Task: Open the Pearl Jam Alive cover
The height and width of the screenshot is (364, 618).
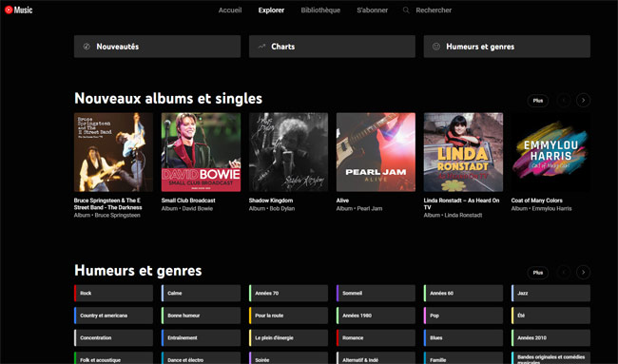Action: [x=376, y=152]
